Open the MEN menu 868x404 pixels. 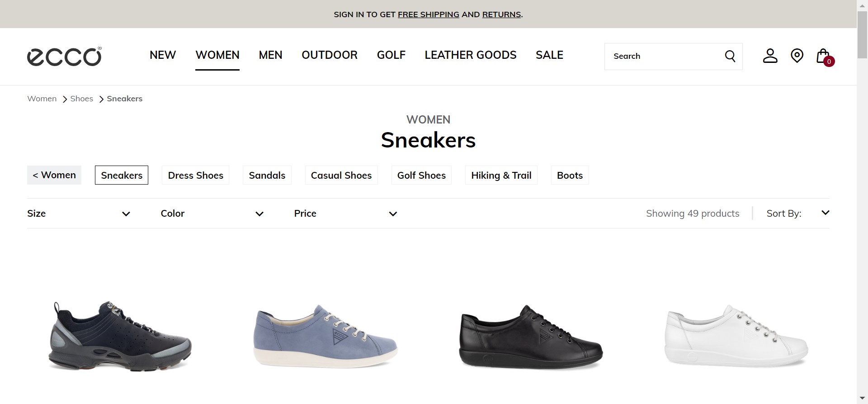point(270,55)
